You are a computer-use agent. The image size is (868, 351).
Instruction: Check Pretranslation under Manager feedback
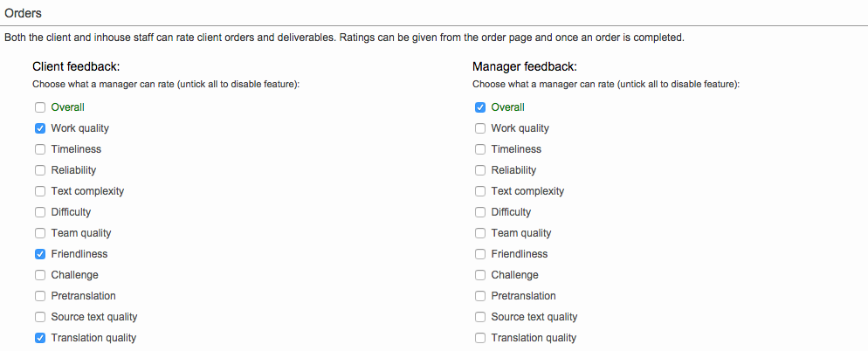[480, 296]
